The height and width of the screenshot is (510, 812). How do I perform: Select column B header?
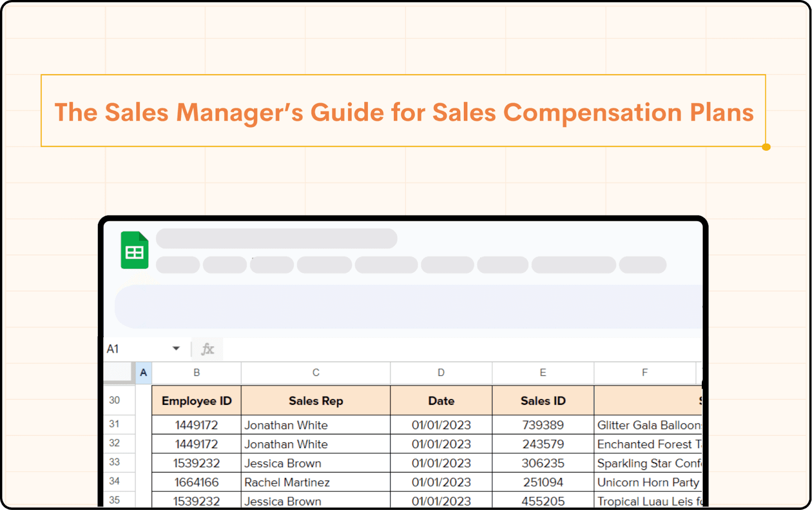(196, 373)
